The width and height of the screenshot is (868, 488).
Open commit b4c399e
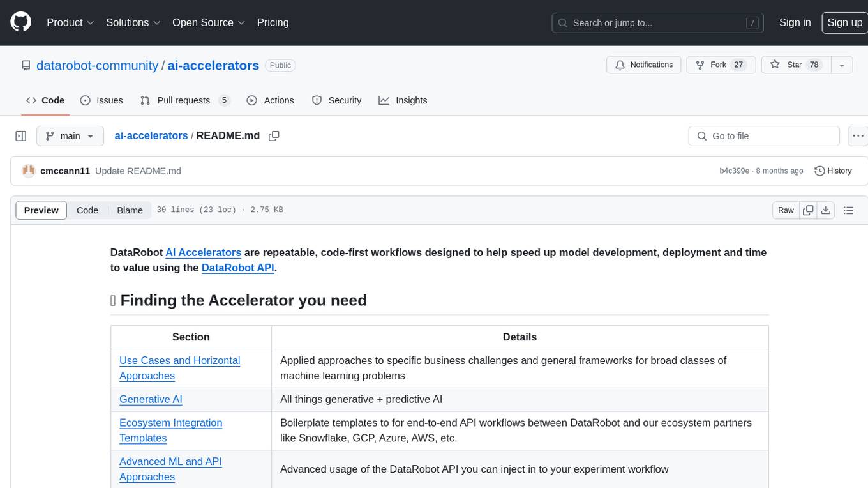(734, 171)
